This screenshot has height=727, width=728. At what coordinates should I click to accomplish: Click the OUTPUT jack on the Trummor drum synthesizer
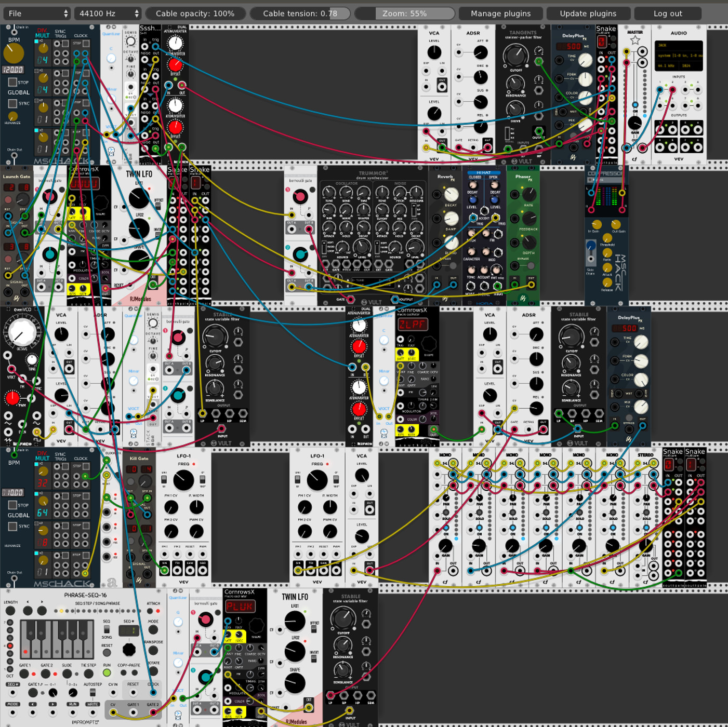395,300
